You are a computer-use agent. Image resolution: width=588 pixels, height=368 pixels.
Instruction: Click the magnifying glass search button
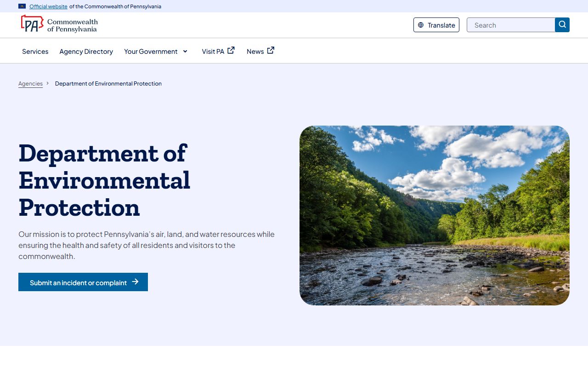[562, 25]
